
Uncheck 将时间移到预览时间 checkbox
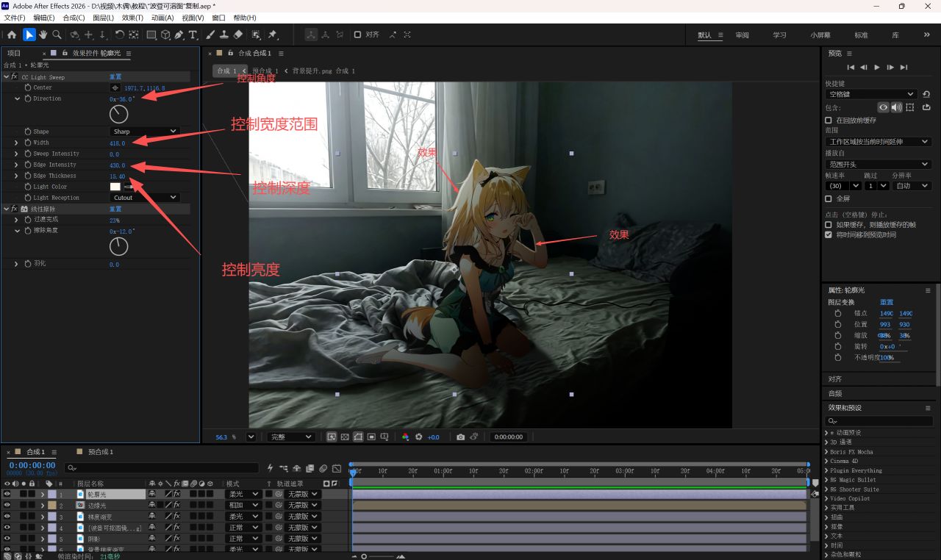click(829, 235)
